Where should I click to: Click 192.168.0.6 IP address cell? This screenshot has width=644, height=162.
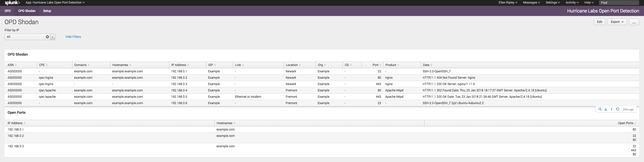179,103
